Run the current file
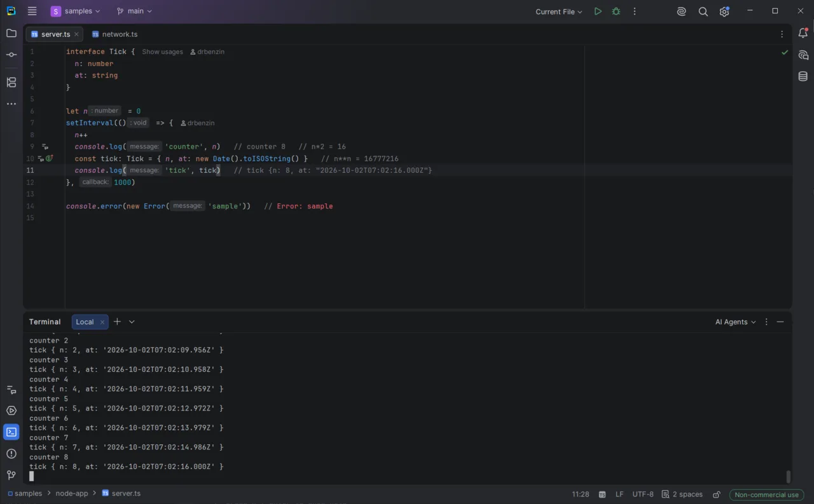Screen dimensions: 814x504 [598, 11]
